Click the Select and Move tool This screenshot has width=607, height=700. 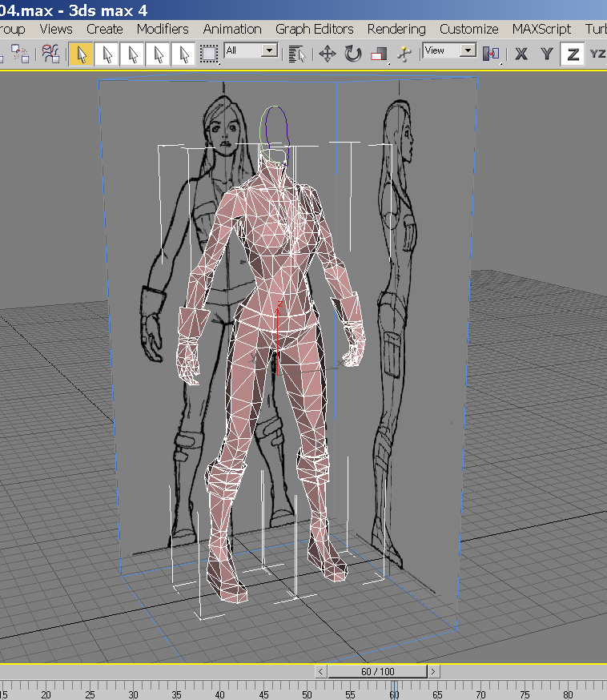tap(327, 54)
